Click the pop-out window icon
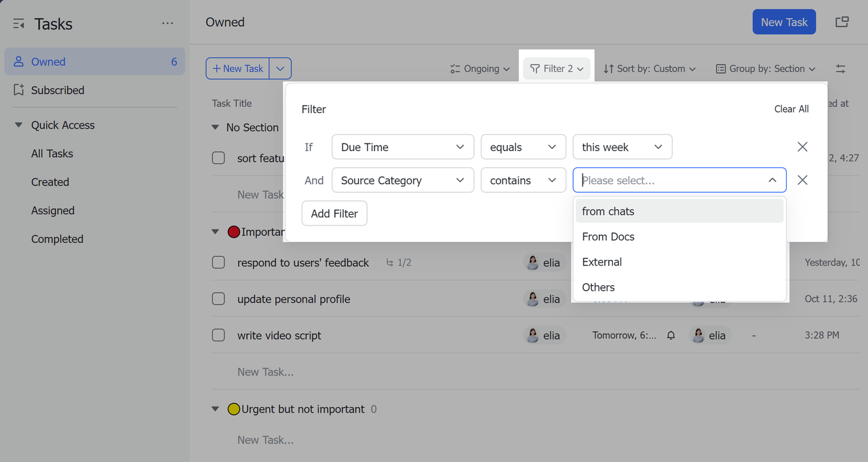Screen dimensions: 868x462 (x=842, y=22)
